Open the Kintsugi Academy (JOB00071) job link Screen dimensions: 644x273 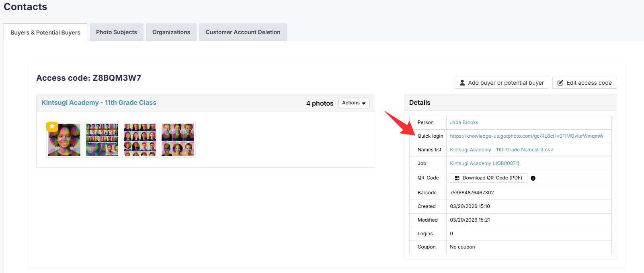(x=484, y=163)
